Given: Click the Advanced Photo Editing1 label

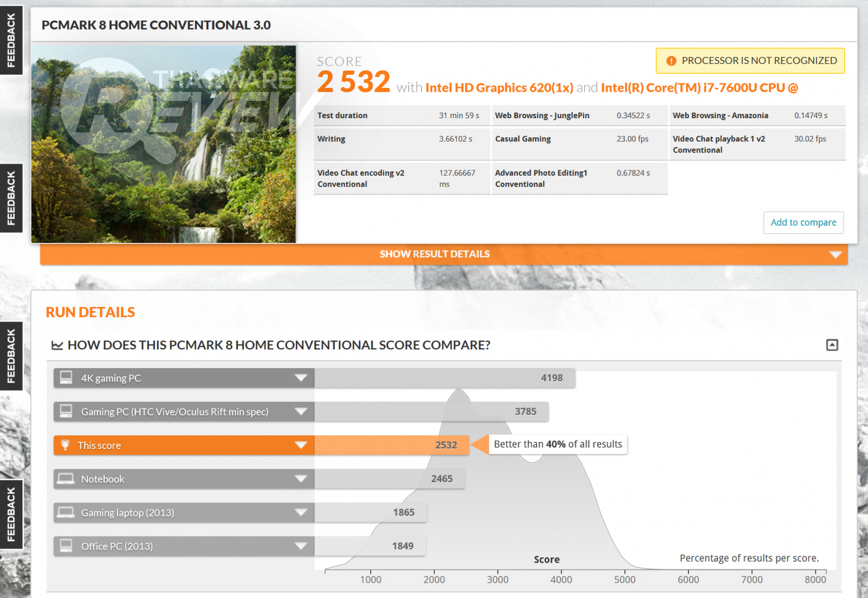Looking at the screenshot, I should pyautogui.click(x=541, y=178).
